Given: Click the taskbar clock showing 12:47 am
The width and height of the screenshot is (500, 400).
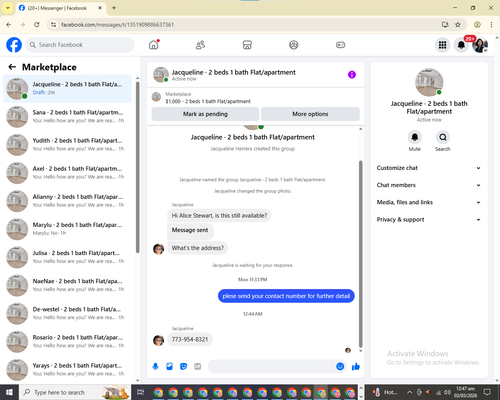Looking at the screenshot, I should 465,392.
